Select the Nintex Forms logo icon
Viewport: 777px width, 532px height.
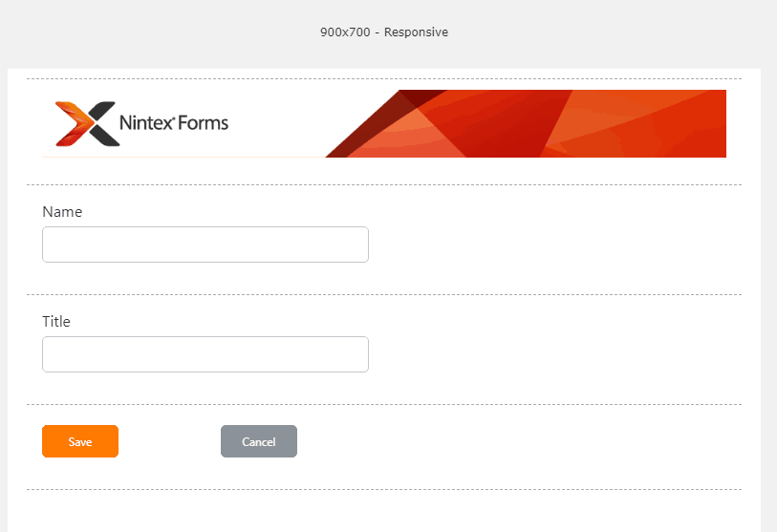(87, 124)
